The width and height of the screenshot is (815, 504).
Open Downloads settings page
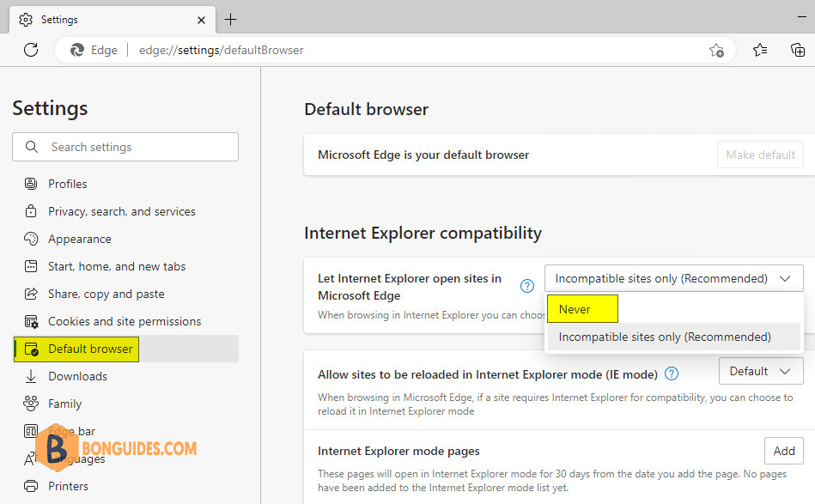(x=77, y=376)
